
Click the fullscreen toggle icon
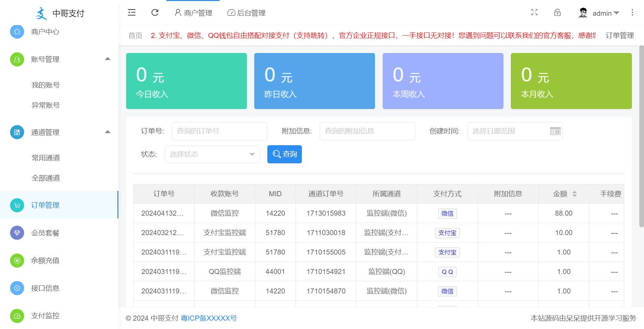[534, 12]
